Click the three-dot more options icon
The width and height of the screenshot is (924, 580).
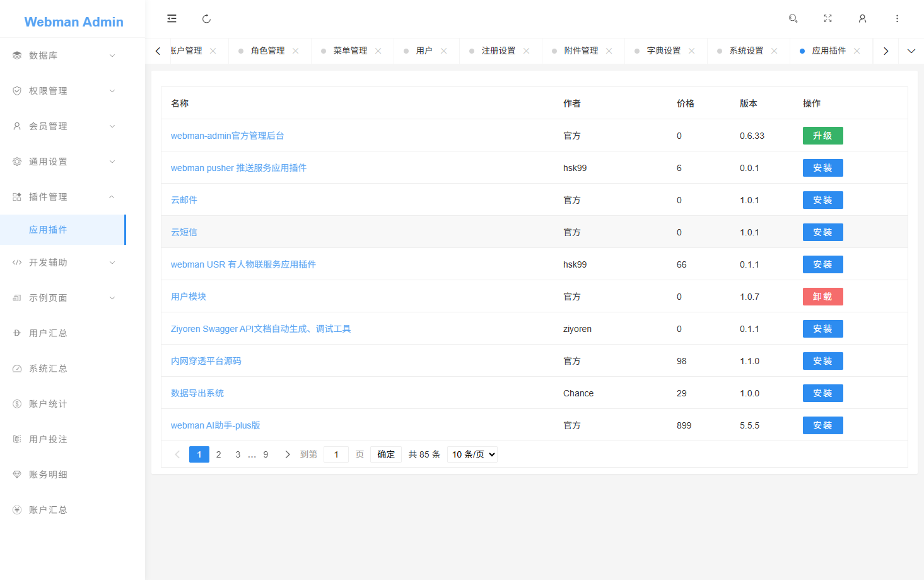(897, 19)
